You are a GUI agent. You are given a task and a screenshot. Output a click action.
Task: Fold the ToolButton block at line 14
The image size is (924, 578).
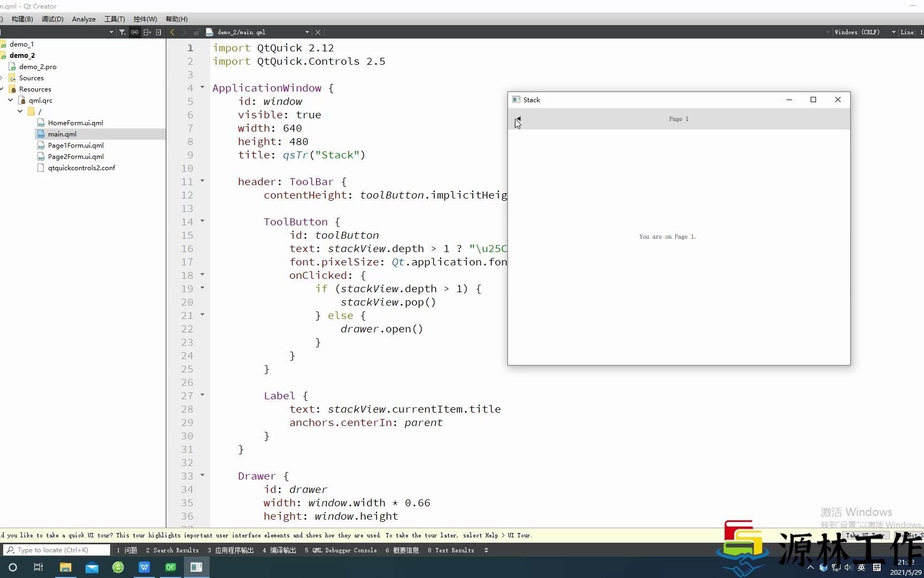click(203, 221)
